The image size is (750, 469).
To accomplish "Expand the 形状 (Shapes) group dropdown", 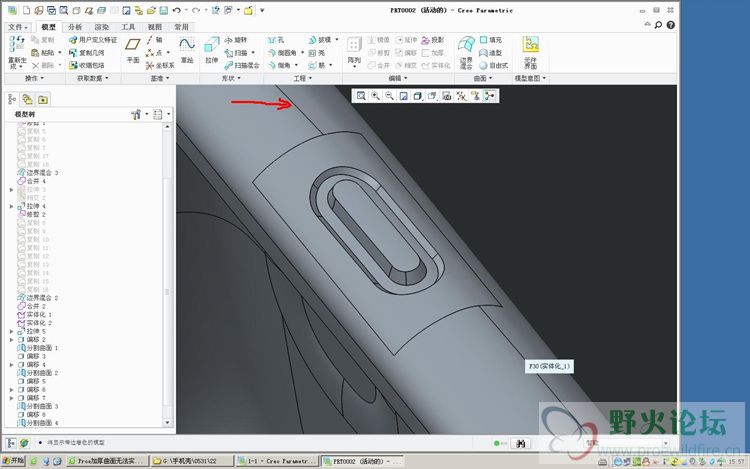I will click(x=231, y=78).
